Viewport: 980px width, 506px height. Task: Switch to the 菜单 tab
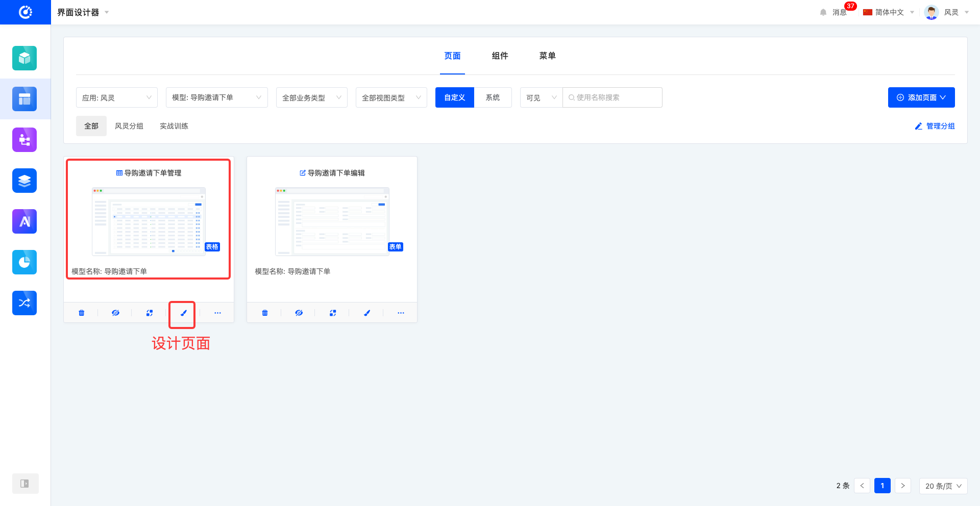(547, 56)
